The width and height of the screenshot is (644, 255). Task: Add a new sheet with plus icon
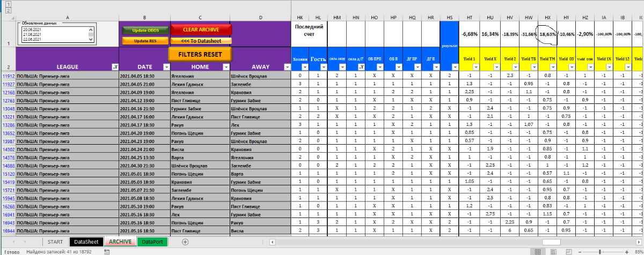(x=185, y=242)
